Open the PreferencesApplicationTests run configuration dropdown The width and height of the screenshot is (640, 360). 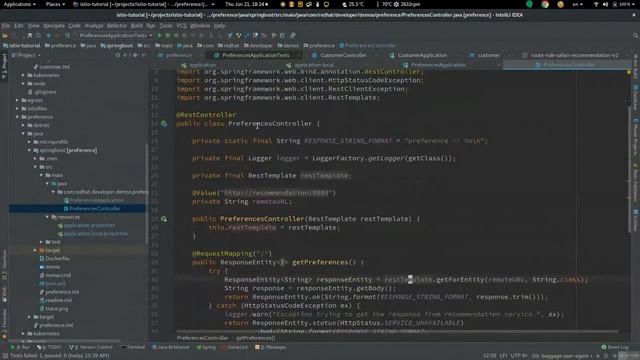tap(116, 36)
